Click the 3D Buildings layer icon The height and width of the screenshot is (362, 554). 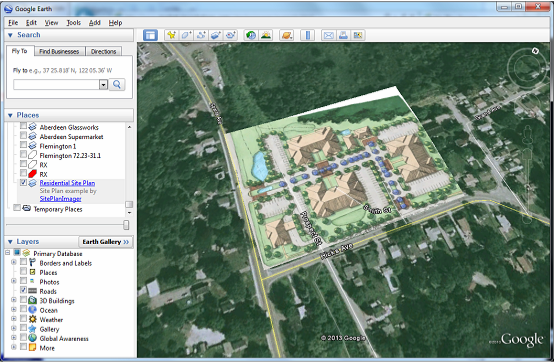click(33, 300)
